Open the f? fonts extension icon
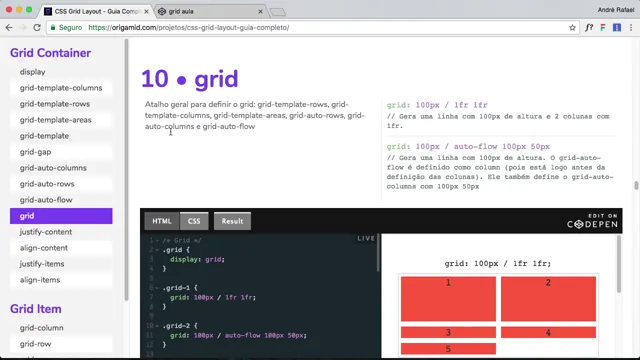The height and width of the screenshot is (360, 640). (x=589, y=28)
